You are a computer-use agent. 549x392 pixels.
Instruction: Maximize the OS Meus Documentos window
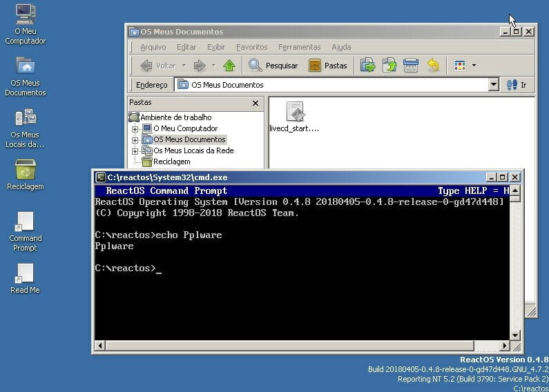[516, 32]
